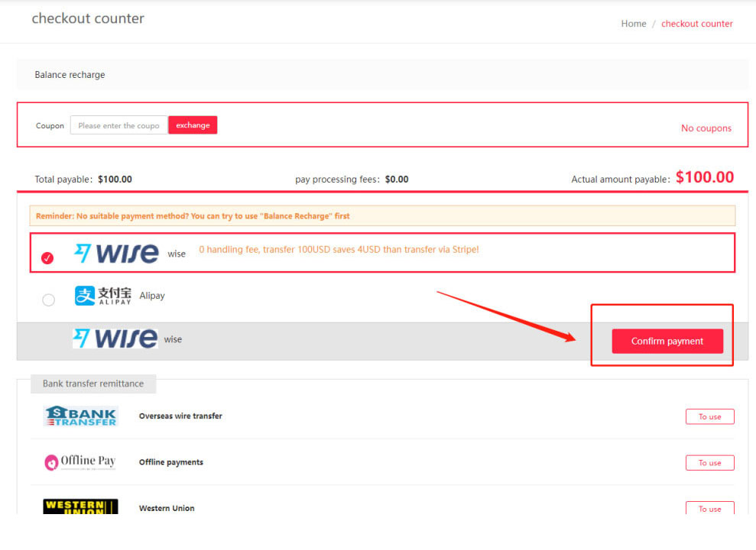Click the Wise logo in the gray confirmation bar
The image size is (756, 550).
point(115,338)
